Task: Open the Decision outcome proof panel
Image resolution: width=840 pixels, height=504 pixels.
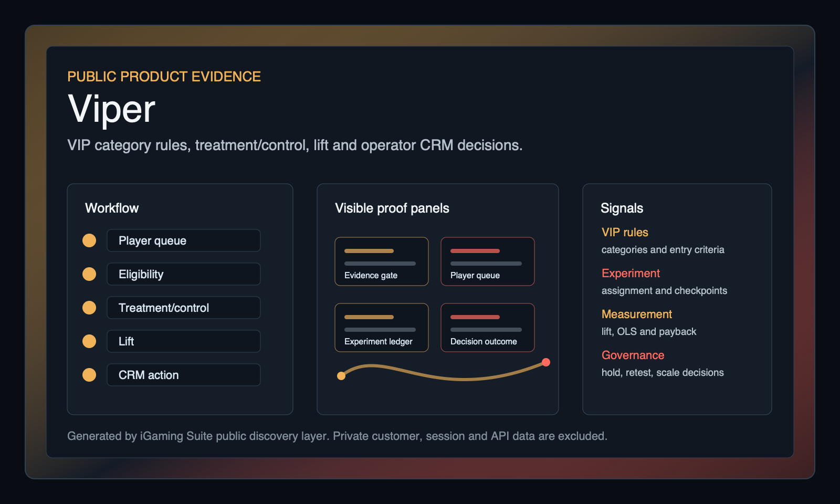Action: coord(488,328)
